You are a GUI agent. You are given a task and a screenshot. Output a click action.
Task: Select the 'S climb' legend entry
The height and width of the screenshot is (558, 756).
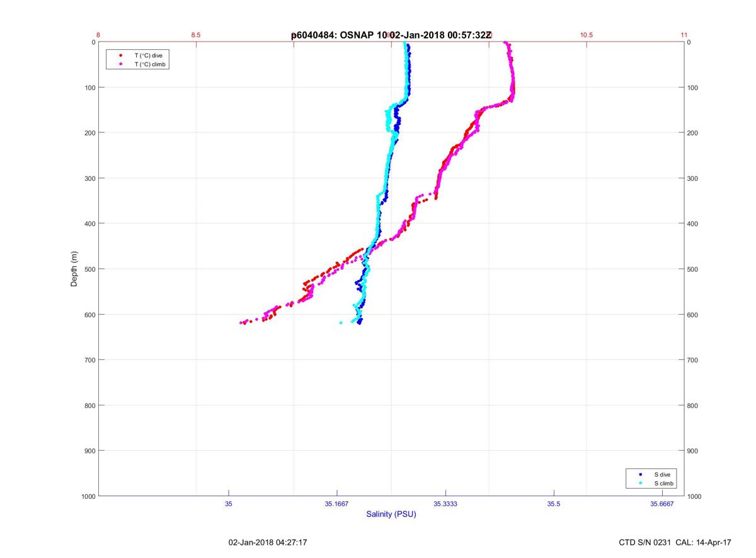[664, 483]
